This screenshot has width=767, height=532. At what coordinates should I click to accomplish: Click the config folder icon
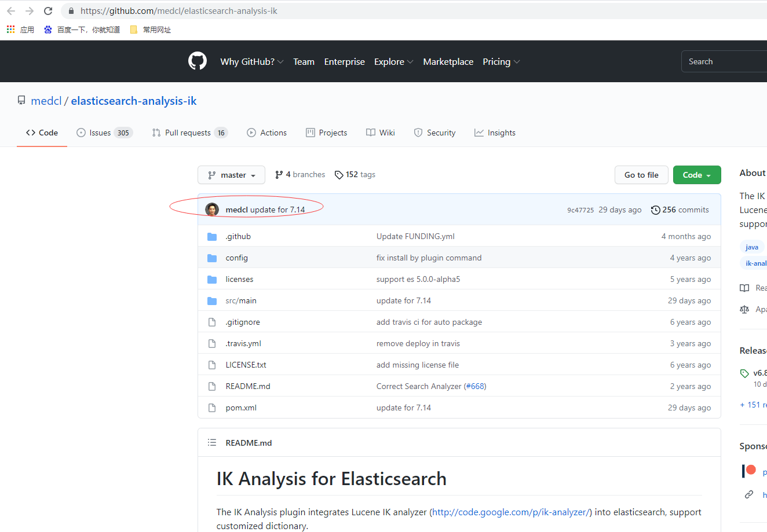pos(212,258)
